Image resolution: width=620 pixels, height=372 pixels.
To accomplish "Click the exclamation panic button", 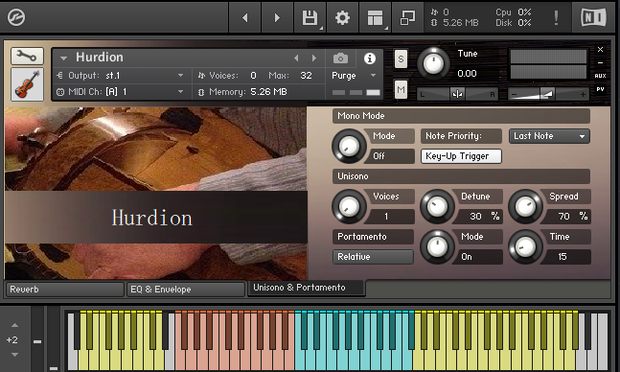I will pyautogui.click(x=556, y=17).
